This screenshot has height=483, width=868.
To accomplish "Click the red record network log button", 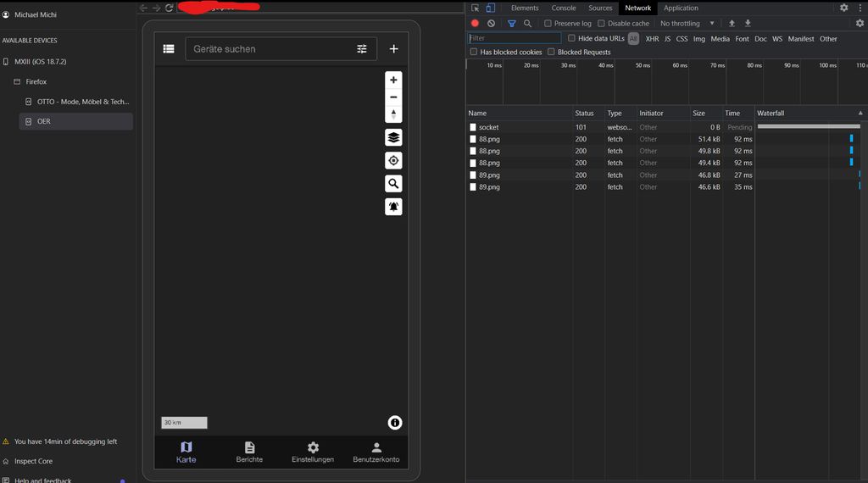I will (475, 24).
